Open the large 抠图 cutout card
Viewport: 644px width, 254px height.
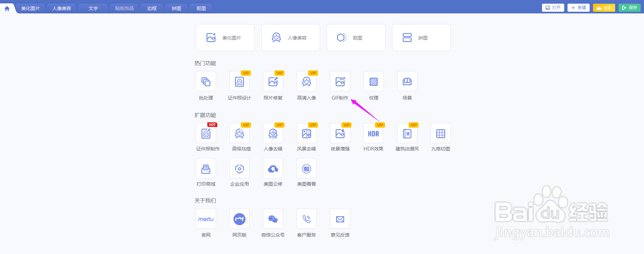(356, 38)
